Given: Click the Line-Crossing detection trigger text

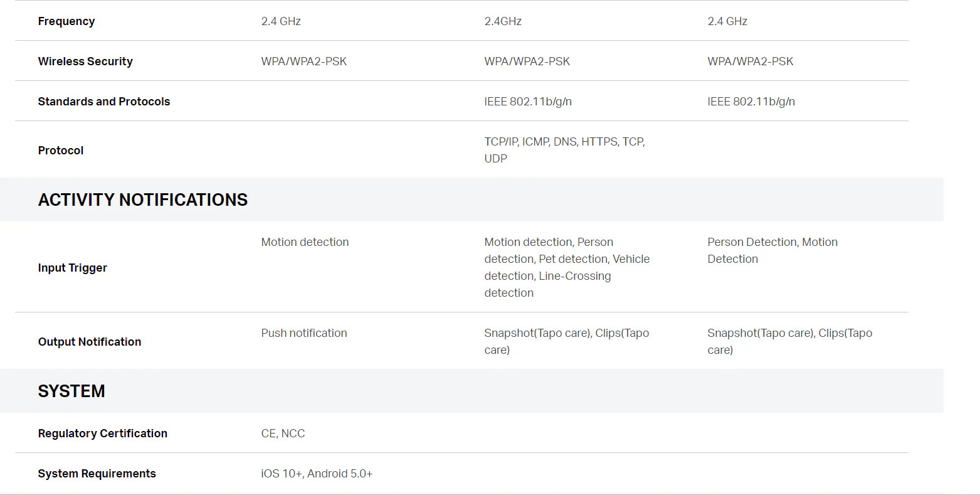Looking at the screenshot, I should pyautogui.click(x=547, y=284).
